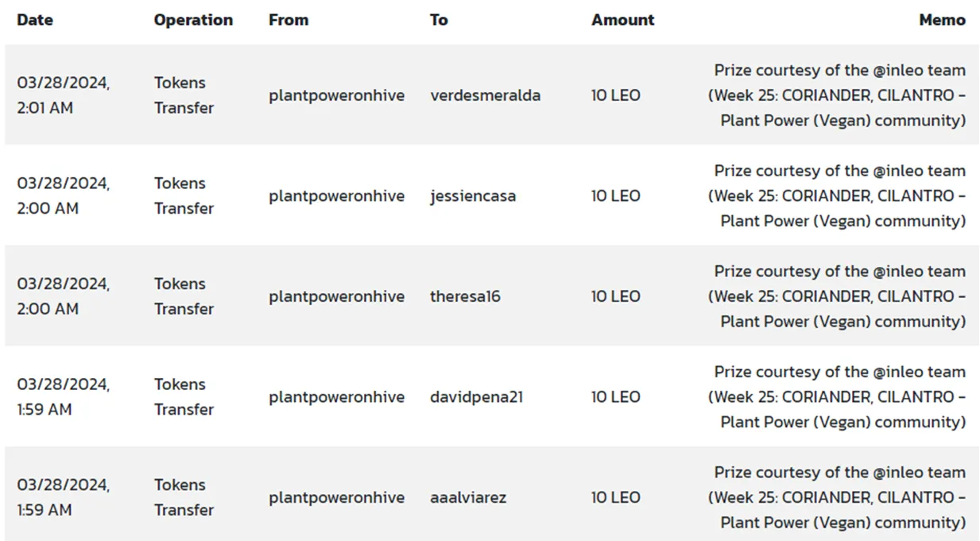Click the Amount column header

tap(623, 20)
